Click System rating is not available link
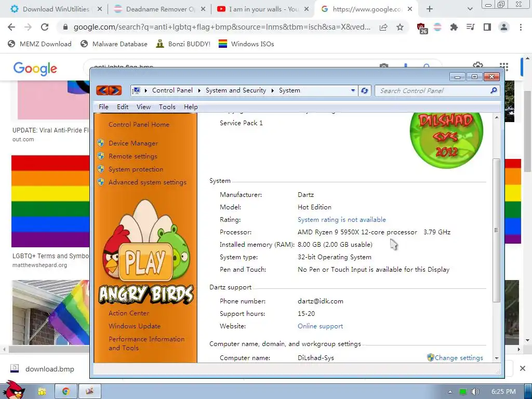The height and width of the screenshot is (399, 532). (x=342, y=220)
